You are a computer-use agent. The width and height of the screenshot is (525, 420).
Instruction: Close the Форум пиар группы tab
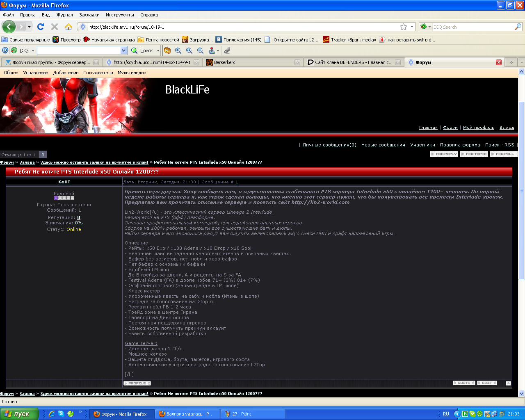tap(96, 62)
